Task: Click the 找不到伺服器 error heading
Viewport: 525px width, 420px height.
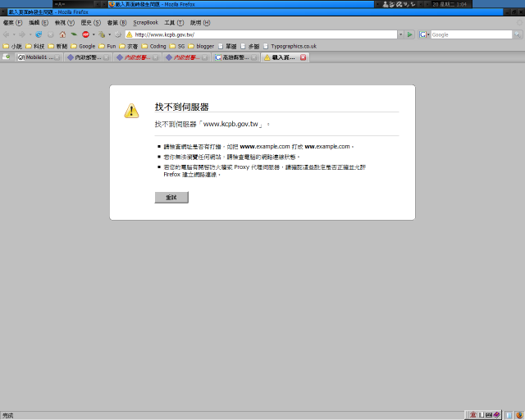Action: [x=182, y=107]
